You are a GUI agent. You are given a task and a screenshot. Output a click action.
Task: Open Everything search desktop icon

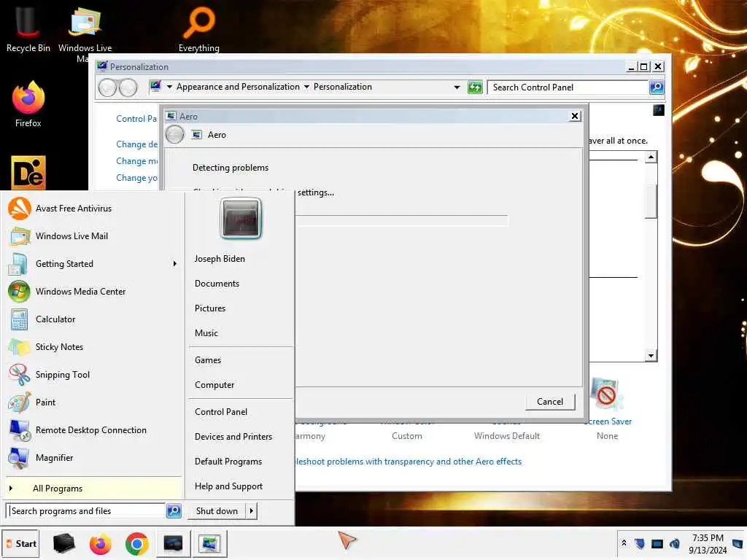(x=199, y=28)
